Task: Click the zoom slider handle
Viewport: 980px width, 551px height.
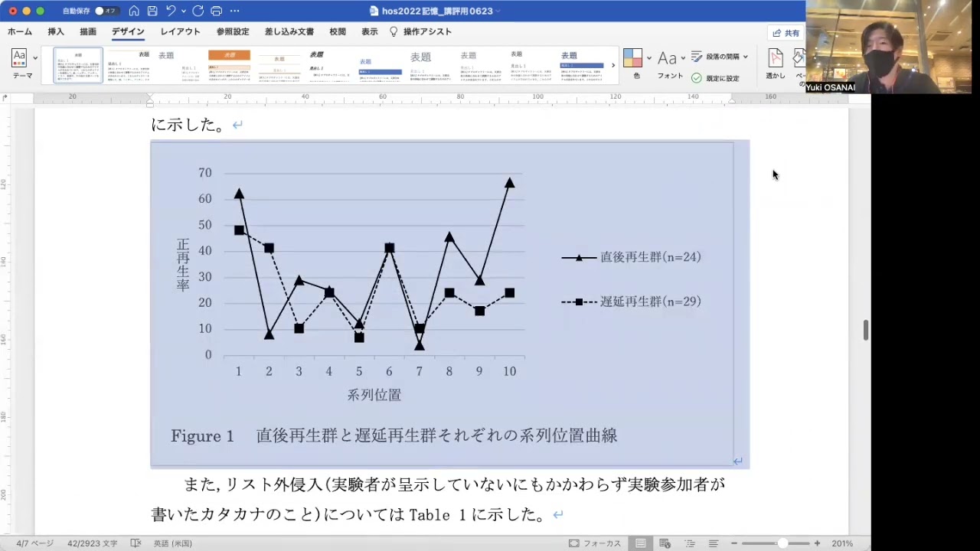Action: (782, 543)
